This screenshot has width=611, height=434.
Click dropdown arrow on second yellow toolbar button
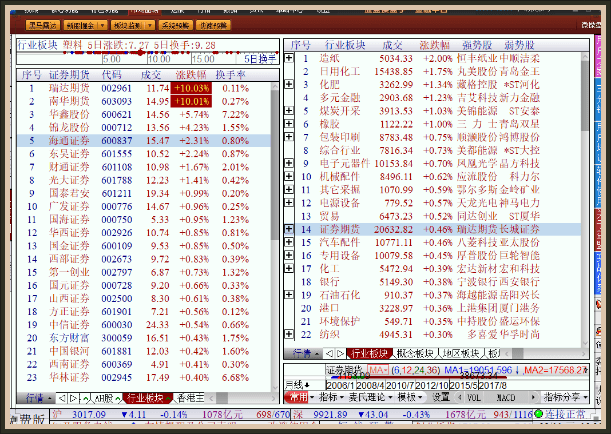pos(102,25)
